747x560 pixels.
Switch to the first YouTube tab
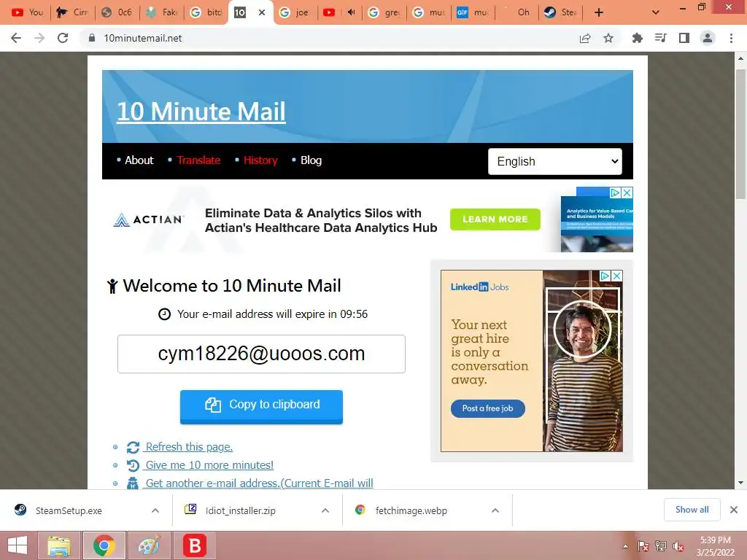pyautogui.click(x=27, y=12)
